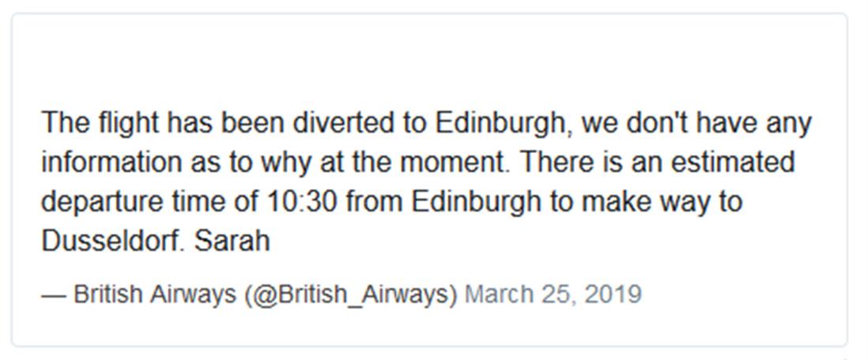868x360 pixels.
Task: Click the word moment in the tweet
Action: tap(451, 163)
